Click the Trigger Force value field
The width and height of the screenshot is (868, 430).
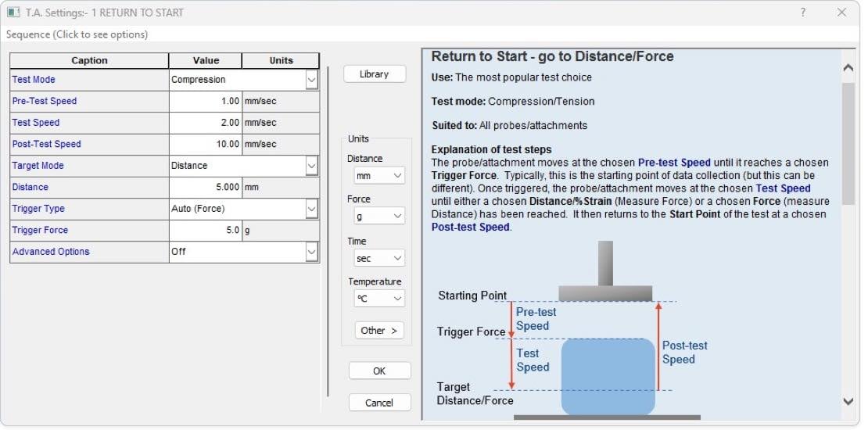[206, 231]
